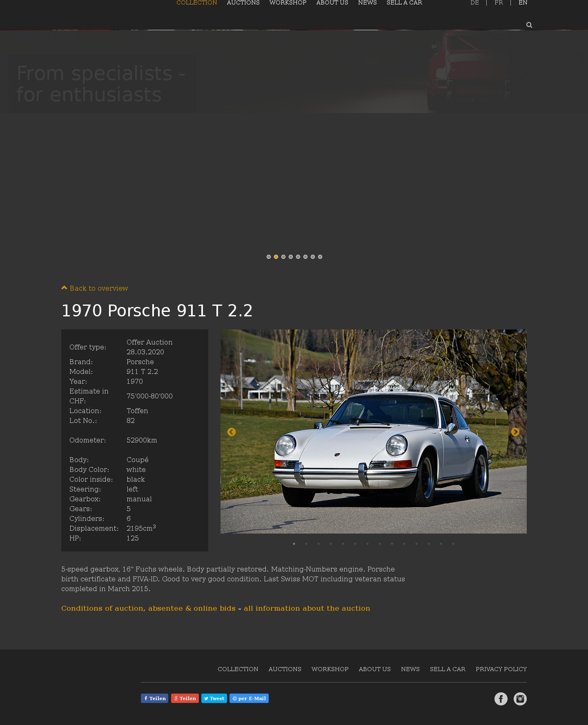Image resolution: width=588 pixels, height=725 pixels.
Task: Open footer PRIVACY POLICY link
Action: 501,669
